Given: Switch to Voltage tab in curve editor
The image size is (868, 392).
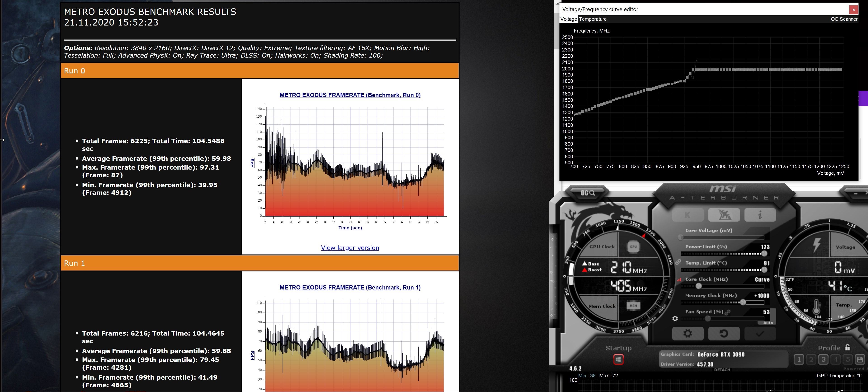Looking at the screenshot, I should (x=568, y=19).
